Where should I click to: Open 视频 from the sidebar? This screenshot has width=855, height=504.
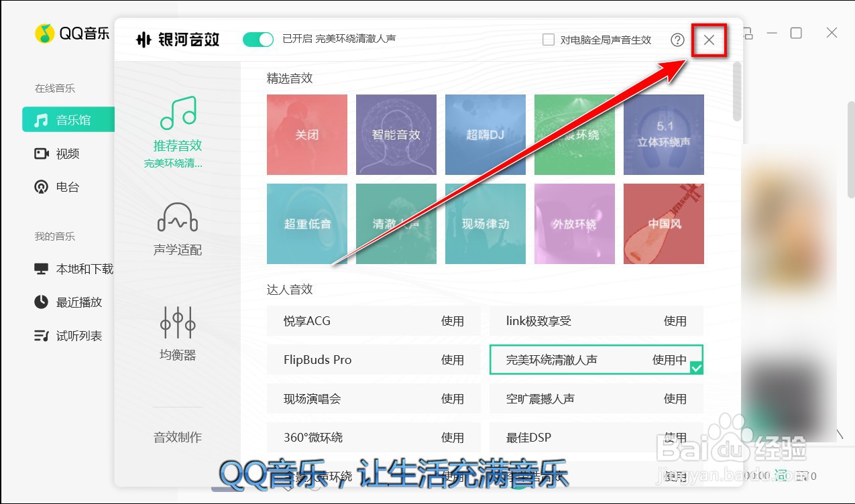tap(67, 153)
